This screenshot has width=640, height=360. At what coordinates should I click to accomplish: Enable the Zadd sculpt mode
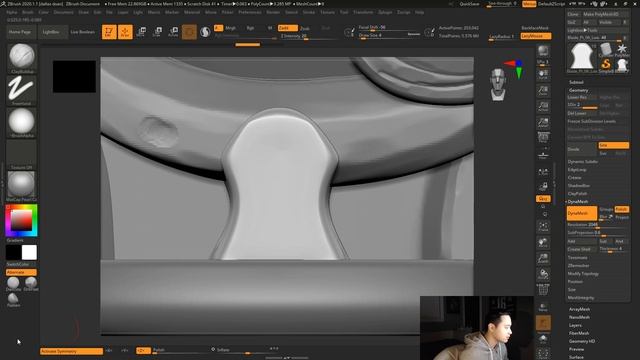click(x=287, y=28)
